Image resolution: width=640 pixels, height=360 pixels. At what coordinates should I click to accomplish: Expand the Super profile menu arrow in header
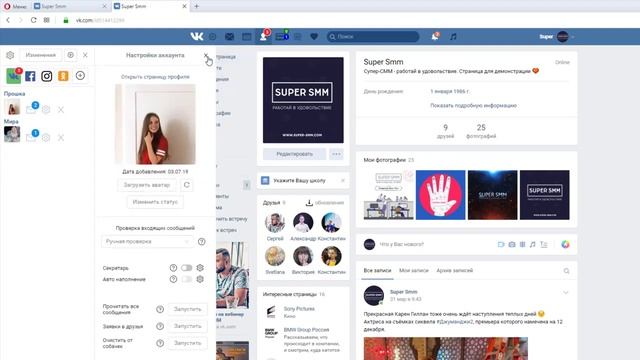pos(573,37)
